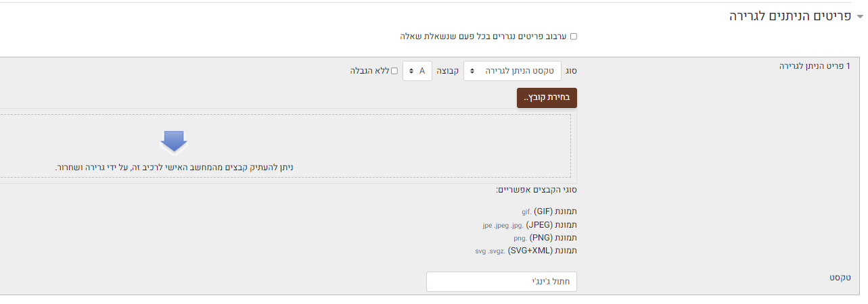
Task: Open the קבוצה group dropdown showing A
Action: point(417,71)
